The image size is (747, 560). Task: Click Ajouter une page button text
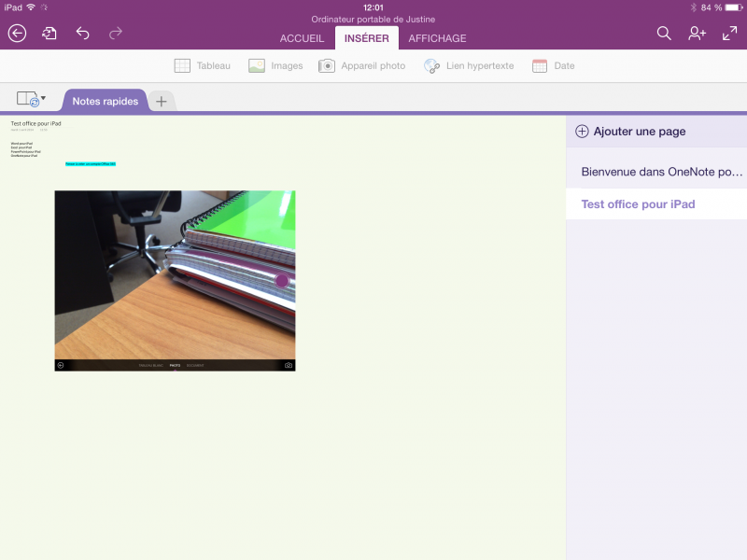coord(640,132)
